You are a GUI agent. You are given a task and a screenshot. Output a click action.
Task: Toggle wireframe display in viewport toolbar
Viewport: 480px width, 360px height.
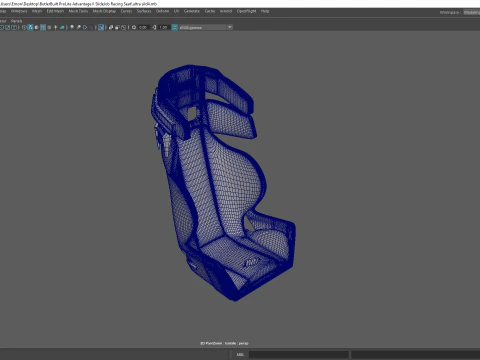[24, 27]
